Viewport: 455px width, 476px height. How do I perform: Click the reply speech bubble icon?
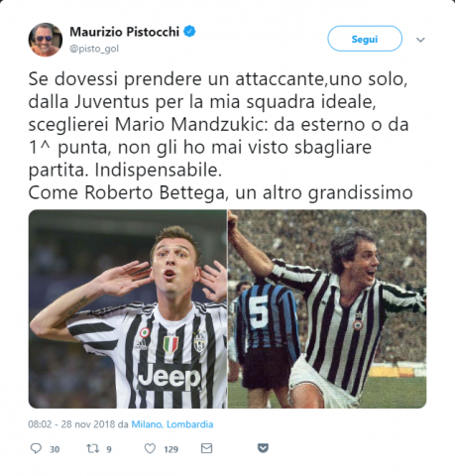(36, 448)
